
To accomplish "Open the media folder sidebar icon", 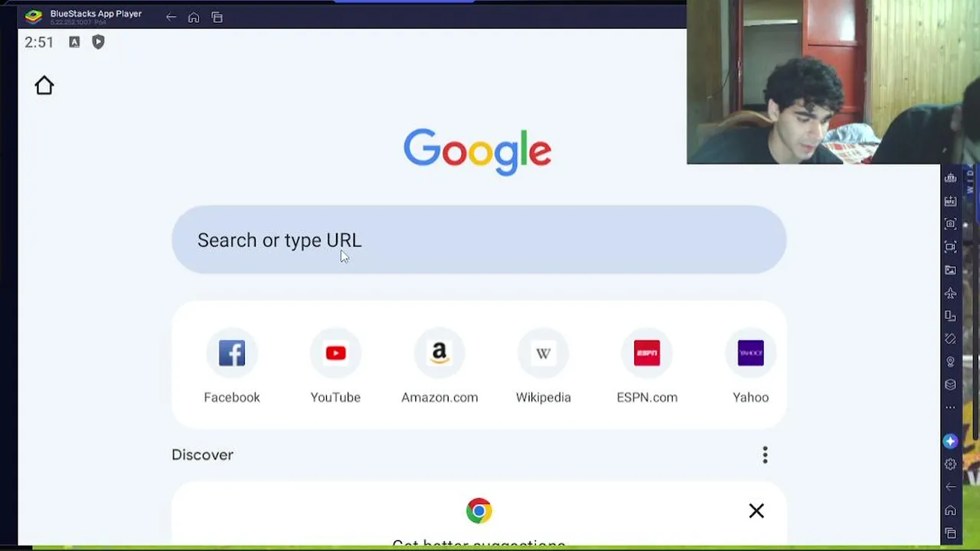I will click(x=950, y=269).
